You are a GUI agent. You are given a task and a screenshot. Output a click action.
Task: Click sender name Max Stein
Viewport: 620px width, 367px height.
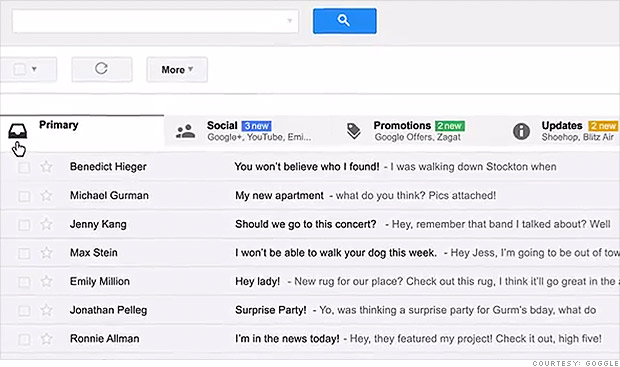(x=94, y=253)
